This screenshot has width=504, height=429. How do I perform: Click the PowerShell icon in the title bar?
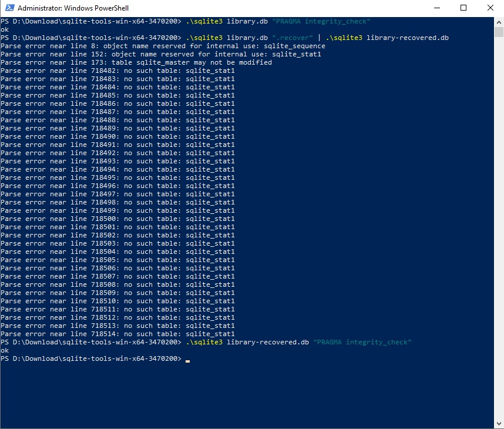tap(8, 8)
